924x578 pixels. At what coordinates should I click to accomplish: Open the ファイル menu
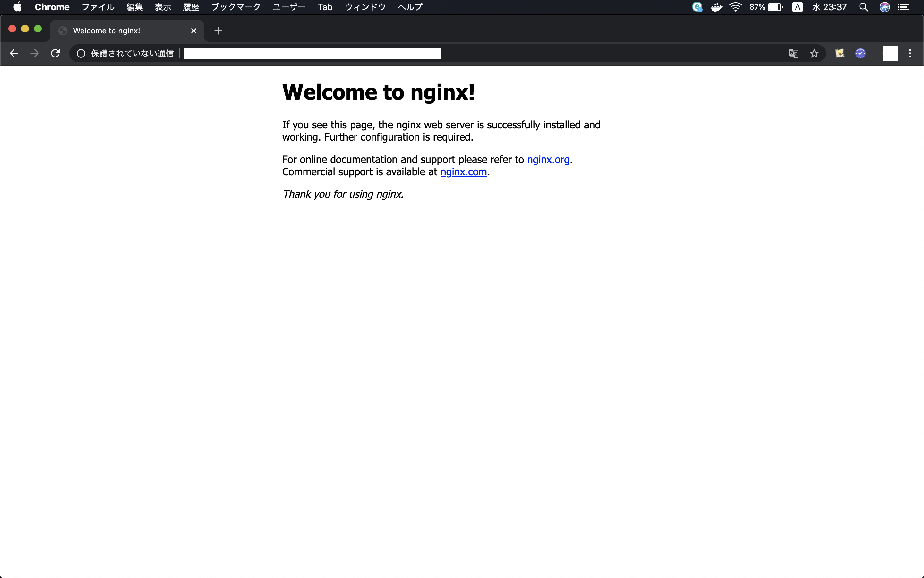(98, 7)
